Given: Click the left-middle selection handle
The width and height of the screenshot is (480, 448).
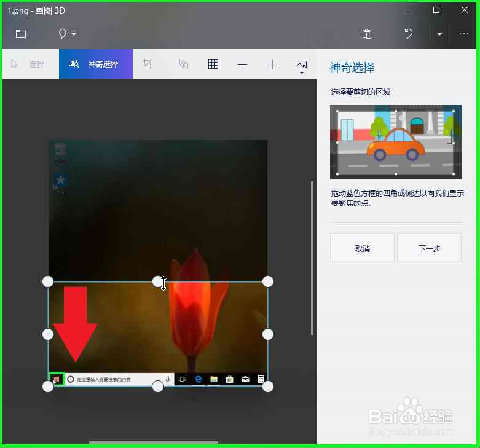Looking at the screenshot, I should (48, 334).
